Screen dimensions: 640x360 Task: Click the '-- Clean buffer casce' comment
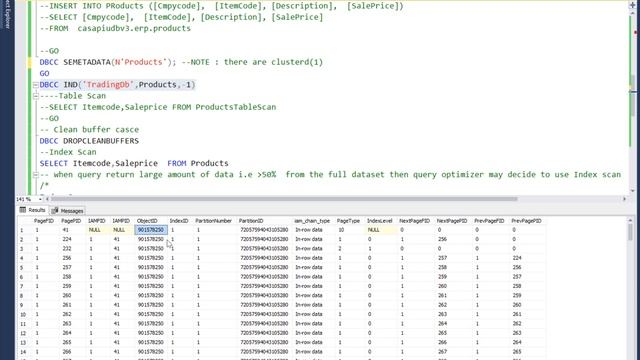tap(89, 130)
